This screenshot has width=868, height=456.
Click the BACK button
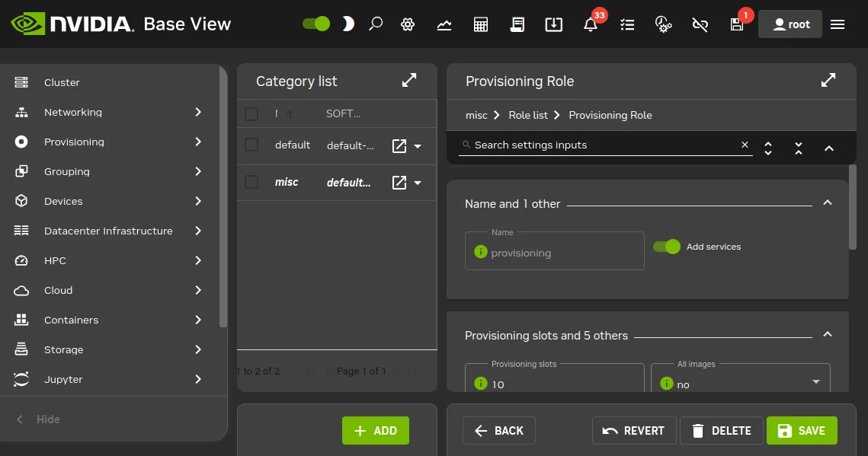pyautogui.click(x=498, y=431)
